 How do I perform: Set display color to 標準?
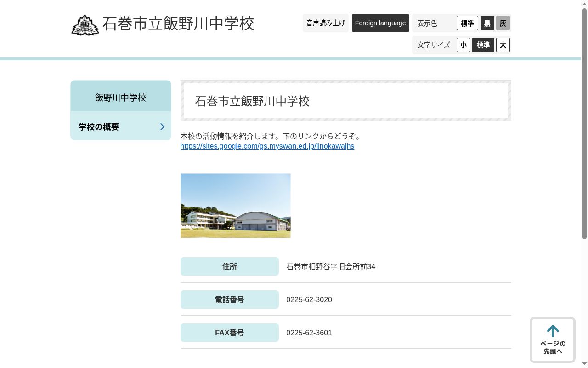tap(467, 23)
